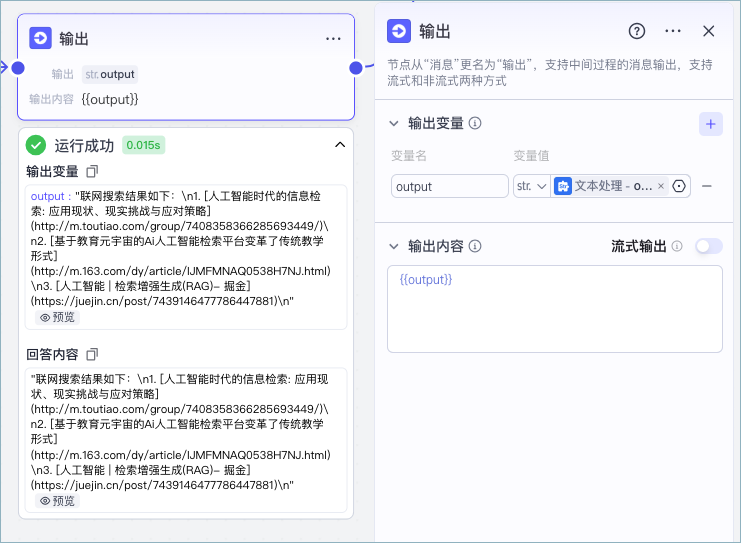
Task: Delete the output variable row with minus
Action: tap(707, 186)
